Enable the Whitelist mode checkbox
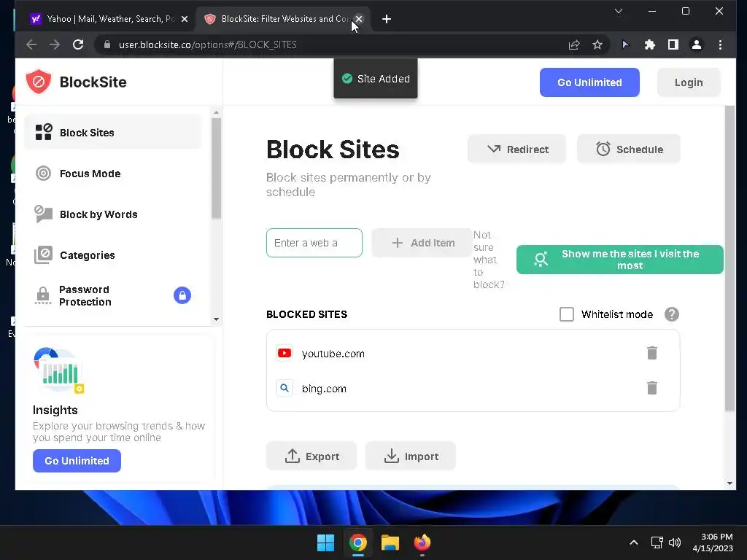The image size is (747, 560). tap(566, 314)
